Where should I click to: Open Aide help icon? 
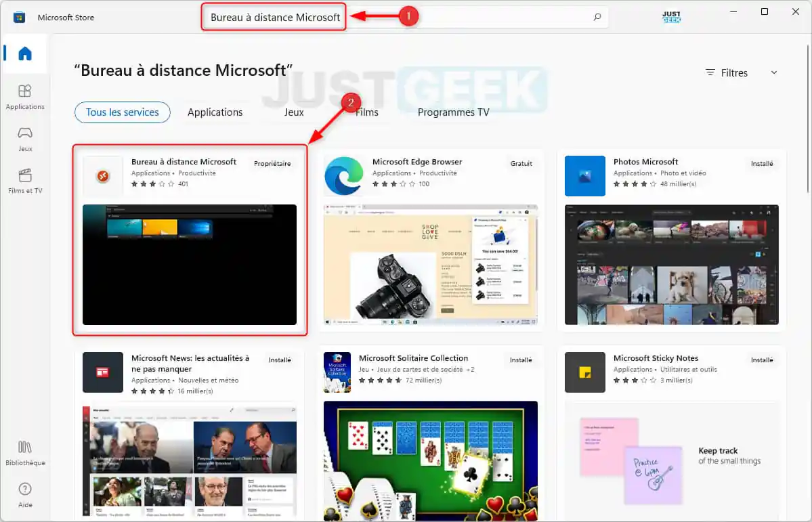point(25,495)
